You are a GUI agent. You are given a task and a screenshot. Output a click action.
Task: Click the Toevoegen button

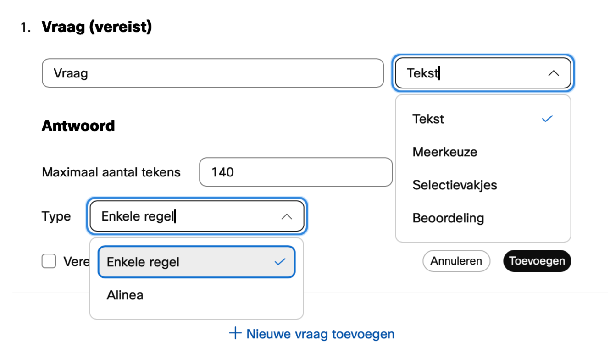click(x=537, y=261)
